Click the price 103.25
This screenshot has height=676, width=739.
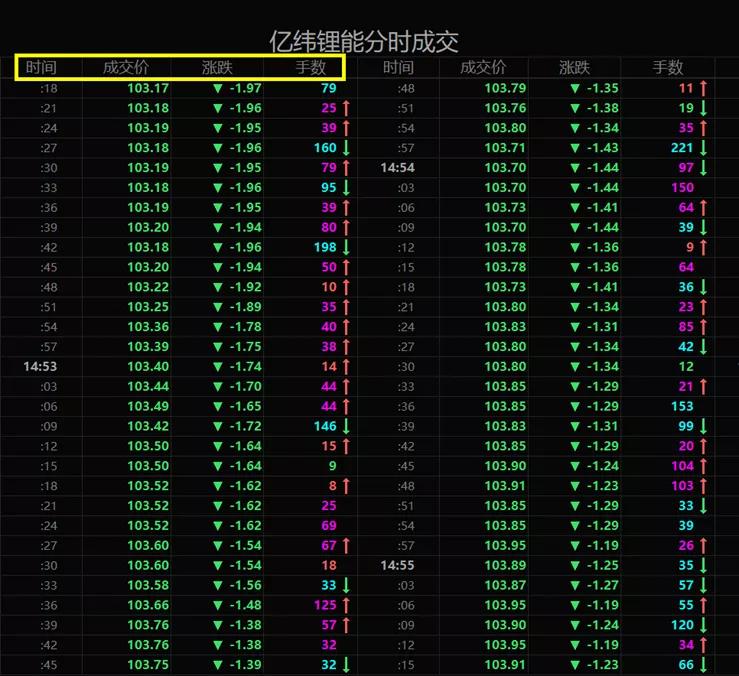coord(148,307)
